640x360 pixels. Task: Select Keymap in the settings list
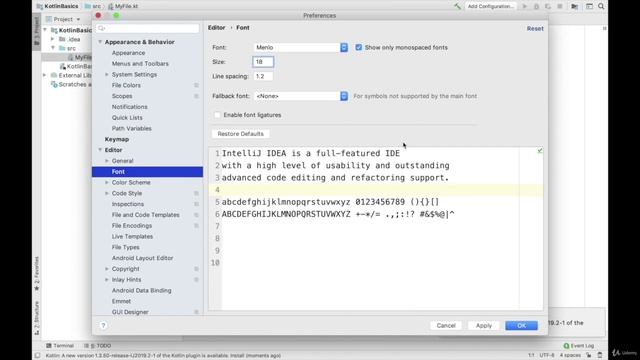tap(117, 139)
